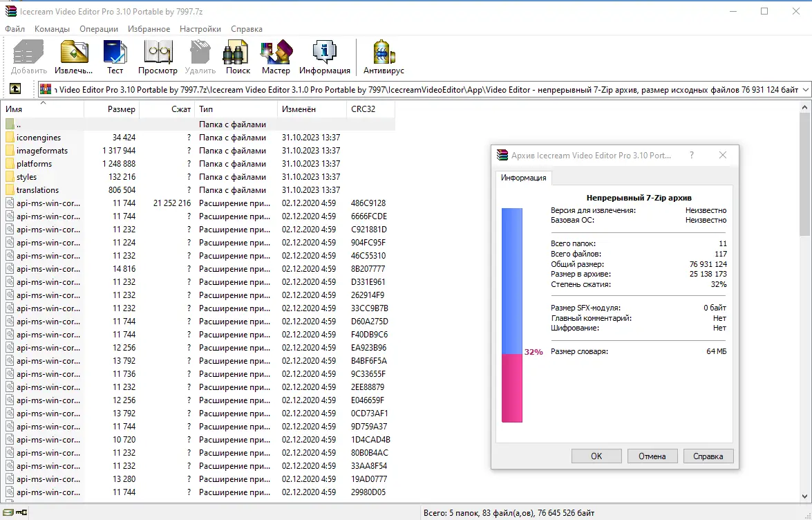
Task: Click the Справка button in the dialog
Action: coord(708,456)
